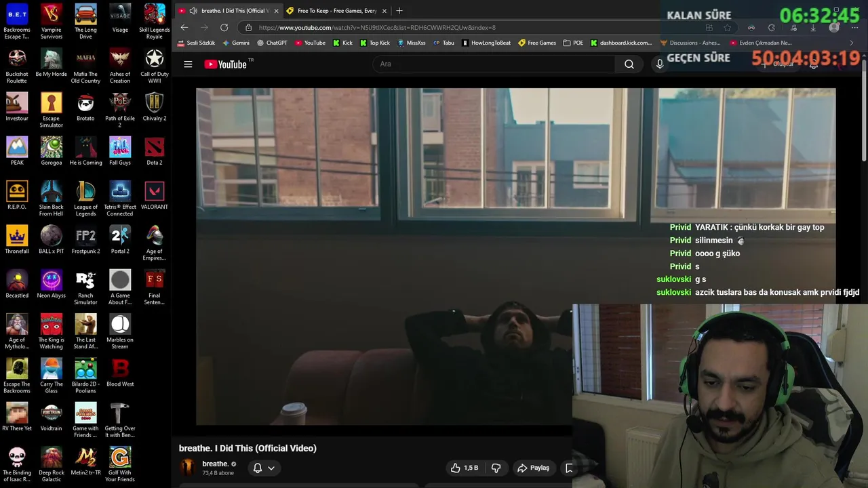Select Call of Duty WWII icon
Image resolution: width=868 pixels, height=488 pixels.
(x=155, y=66)
